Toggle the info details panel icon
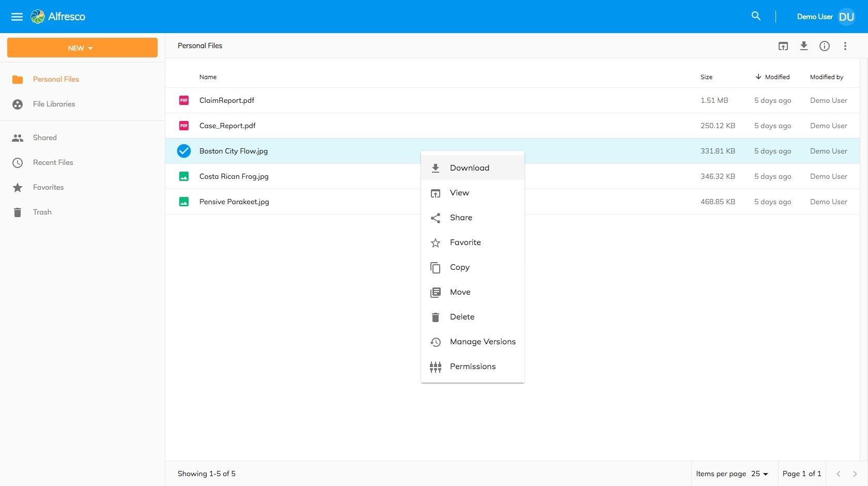This screenshot has width=868, height=486. pos(825,46)
